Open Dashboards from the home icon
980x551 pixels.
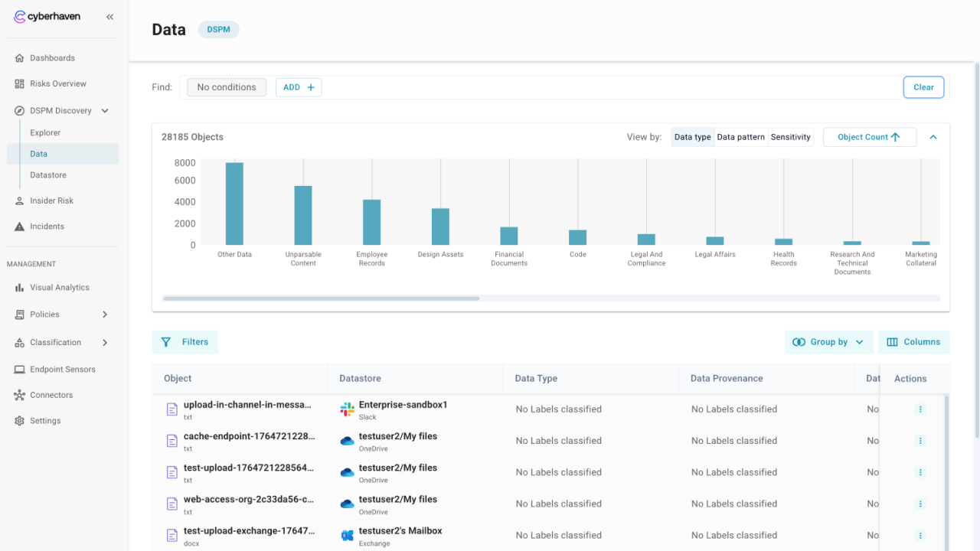tap(20, 58)
